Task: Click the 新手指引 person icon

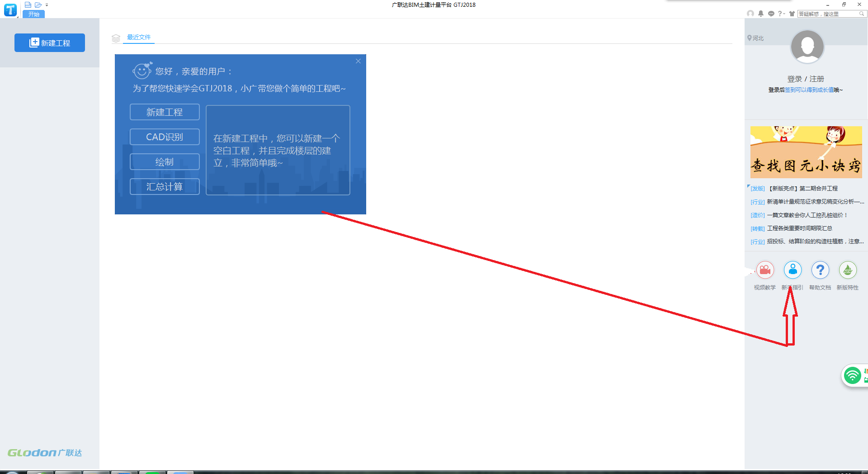Action: coord(793,270)
